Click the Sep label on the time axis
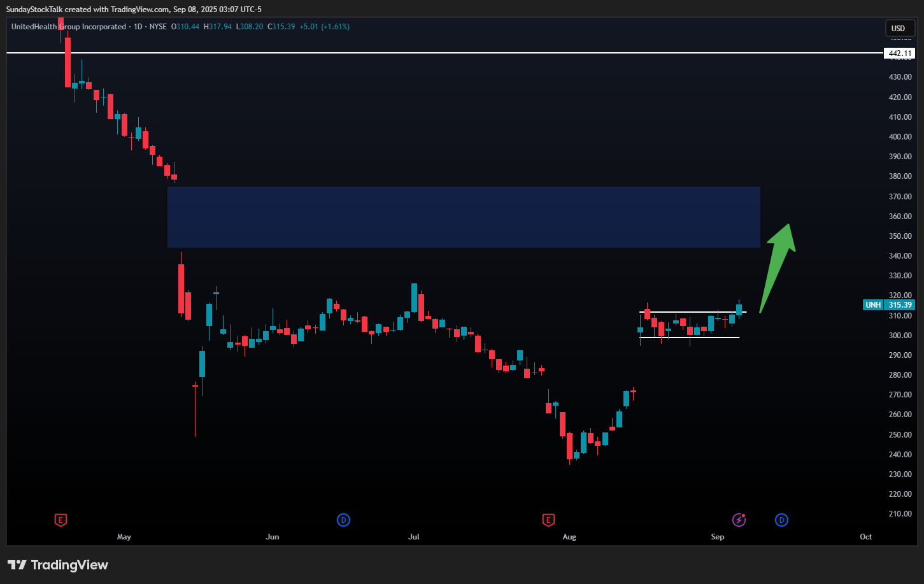This screenshot has height=584, width=924. pos(718,537)
